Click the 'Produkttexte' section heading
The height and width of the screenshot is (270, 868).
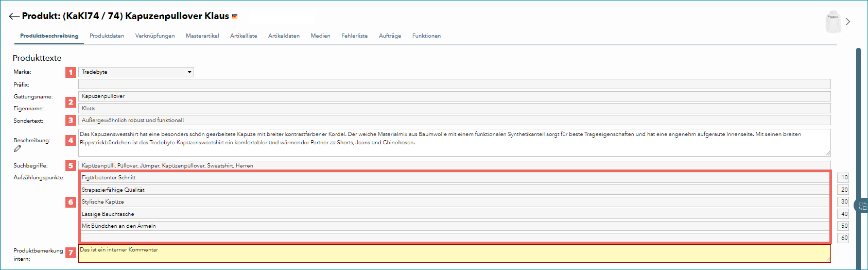pos(37,58)
